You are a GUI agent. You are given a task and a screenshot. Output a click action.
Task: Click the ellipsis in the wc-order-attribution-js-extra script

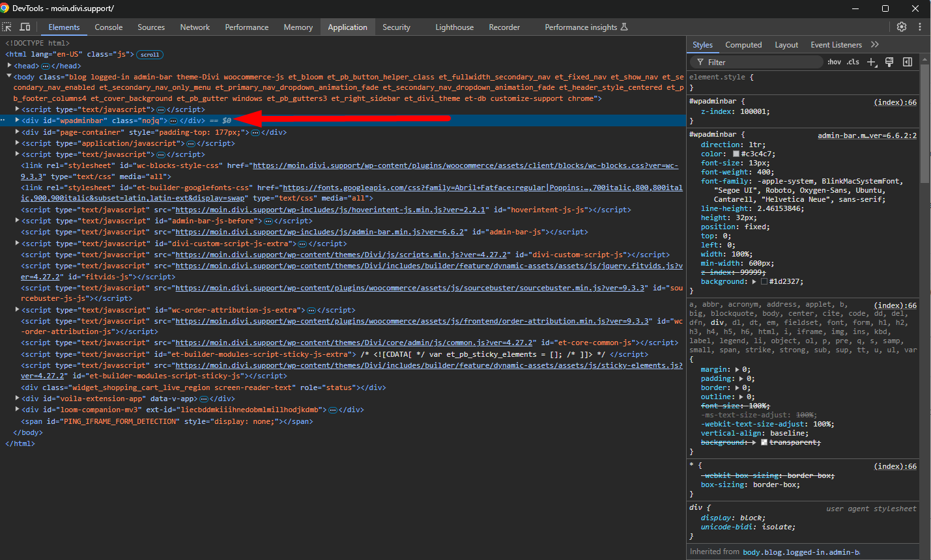tap(311, 310)
